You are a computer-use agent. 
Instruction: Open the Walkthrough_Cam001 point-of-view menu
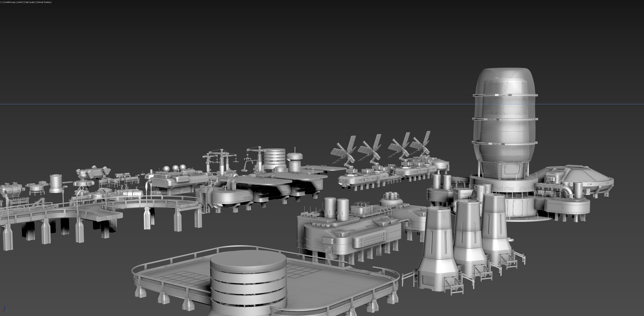pyautogui.click(x=14, y=2)
